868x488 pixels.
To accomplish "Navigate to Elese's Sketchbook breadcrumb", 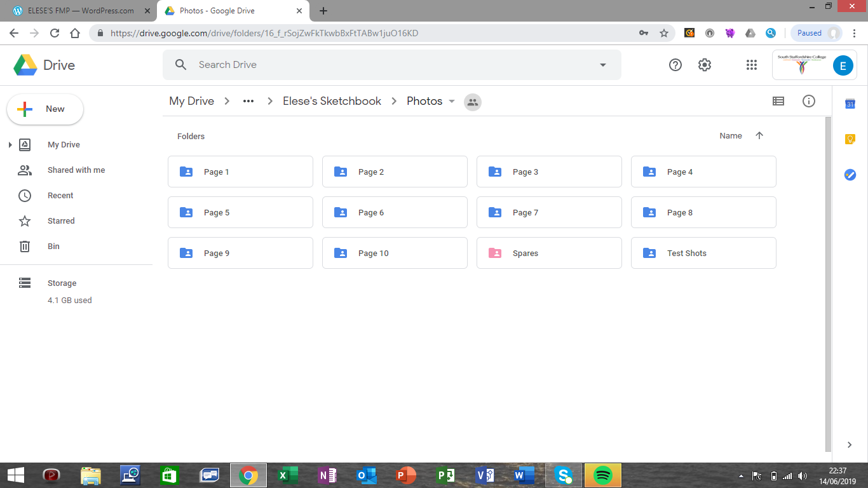I will (332, 101).
